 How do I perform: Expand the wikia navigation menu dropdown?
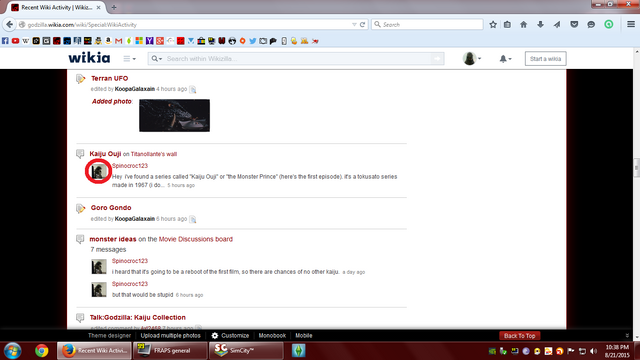pyautogui.click(x=129, y=59)
